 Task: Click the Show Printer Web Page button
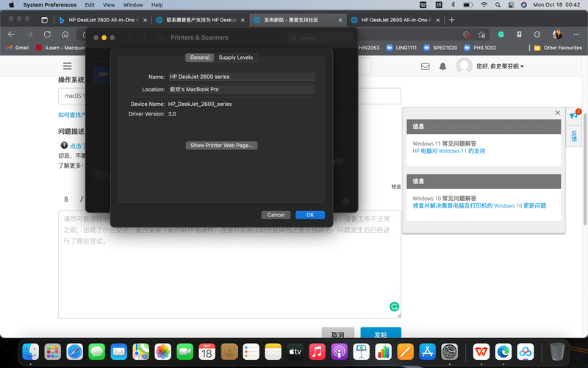click(x=221, y=146)
